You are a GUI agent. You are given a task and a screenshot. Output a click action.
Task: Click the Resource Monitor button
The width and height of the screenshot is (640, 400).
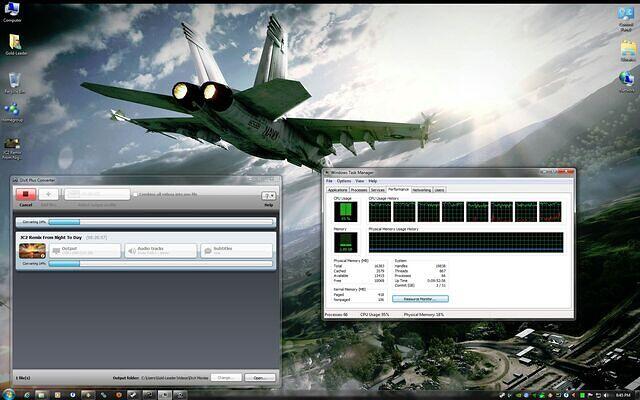click(420, 298)
